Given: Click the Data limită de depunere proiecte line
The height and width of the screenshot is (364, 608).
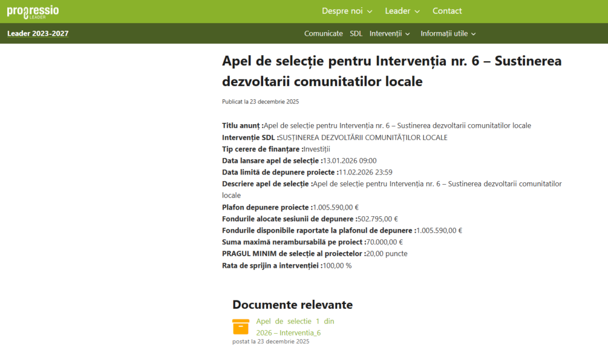Looking at the screenshot, I should click(307, 172).
